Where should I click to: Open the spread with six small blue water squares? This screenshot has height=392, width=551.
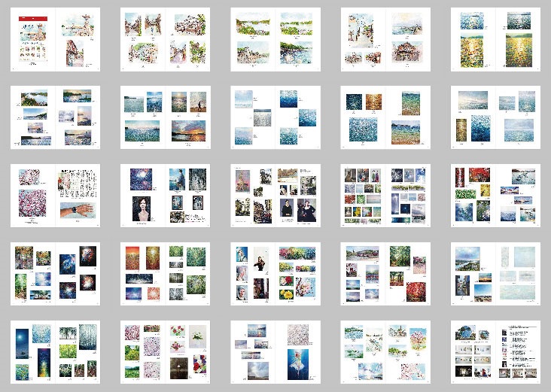point(275,117)
